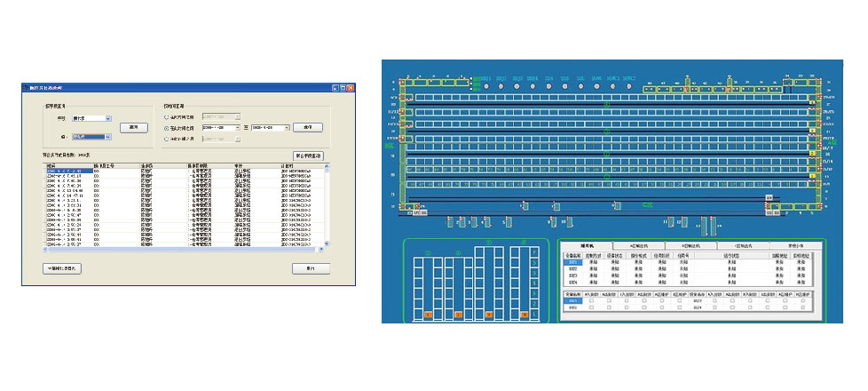Click the query button in the left query group
868x391 pixels.
click(134, 128)
